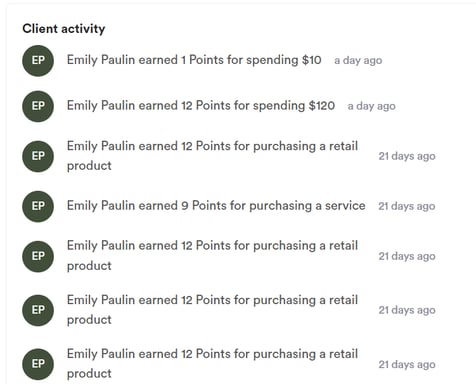Open entry 'earned 12 Points for spending $120'

tap(201, 106)
